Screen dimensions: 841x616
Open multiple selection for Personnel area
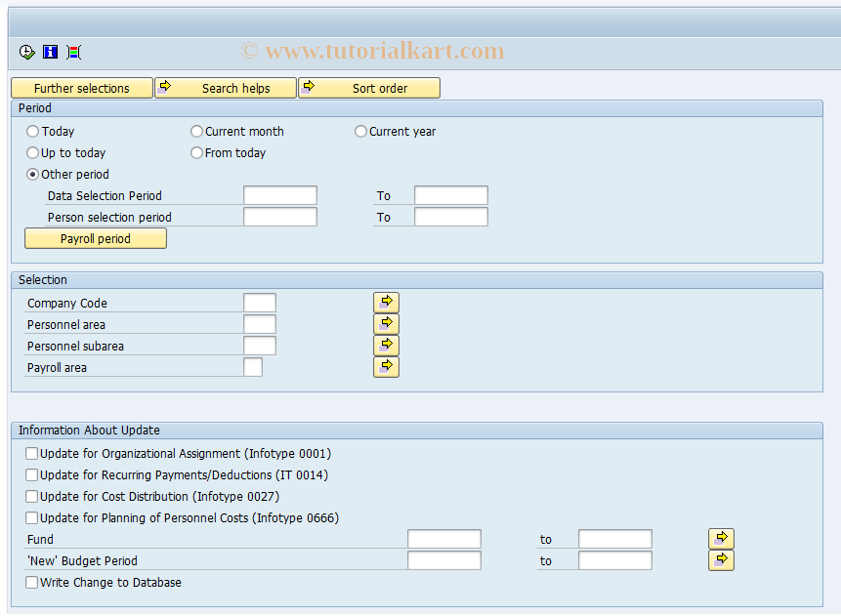[386, 323]
